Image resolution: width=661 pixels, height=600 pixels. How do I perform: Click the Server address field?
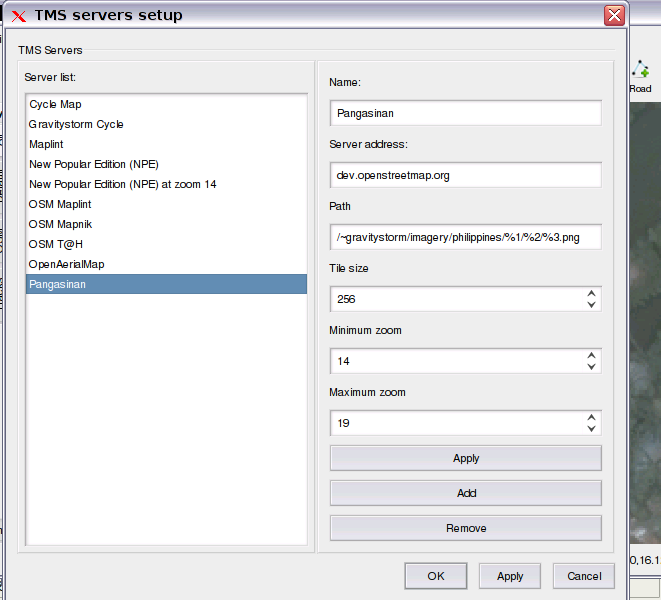(465, 175)
